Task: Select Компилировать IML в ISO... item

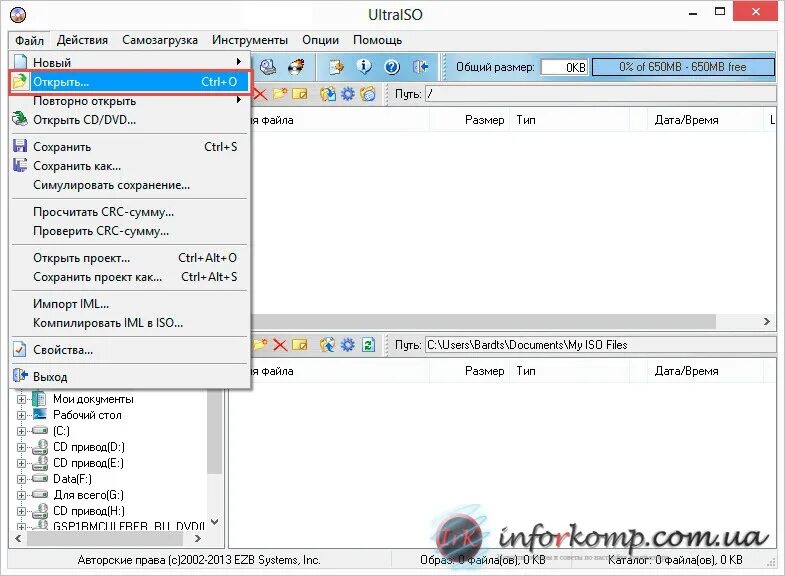Action: [129, 323]
